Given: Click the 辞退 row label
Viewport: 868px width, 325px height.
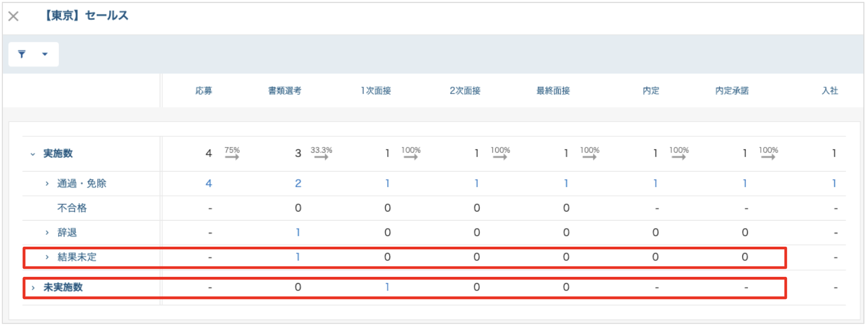Looking at the screenshot, I should click(x=67, y=233).
